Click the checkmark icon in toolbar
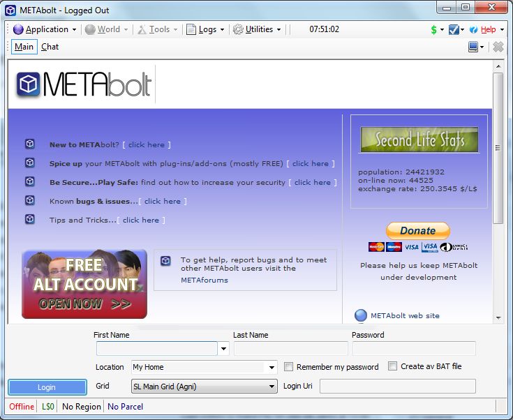 454,29
